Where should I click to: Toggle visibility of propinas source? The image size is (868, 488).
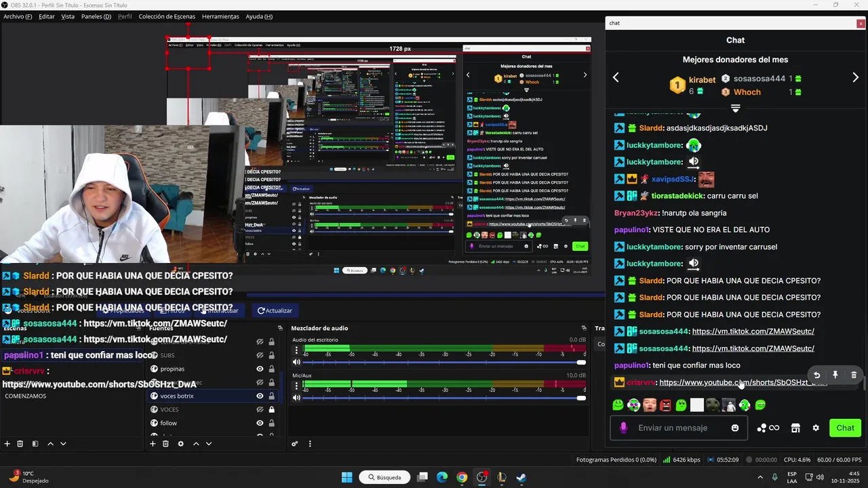click(x=260, y=369)
